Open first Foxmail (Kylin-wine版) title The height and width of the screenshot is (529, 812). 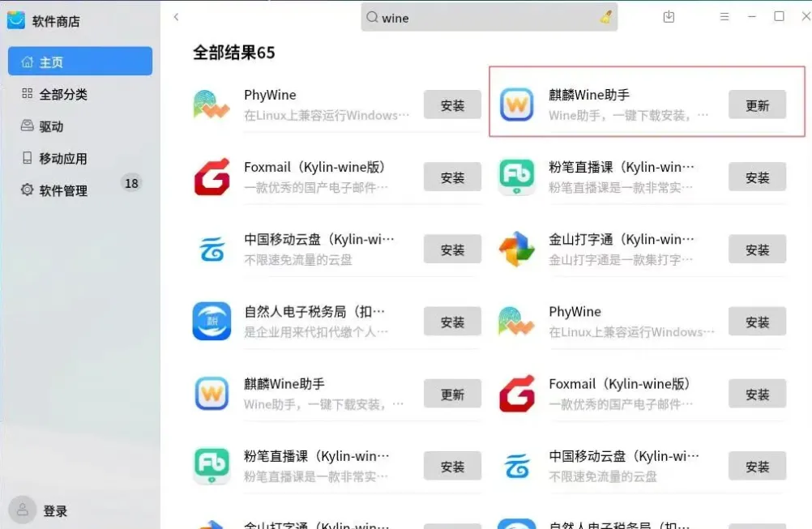pyautogui.click(x=315, y=167)
